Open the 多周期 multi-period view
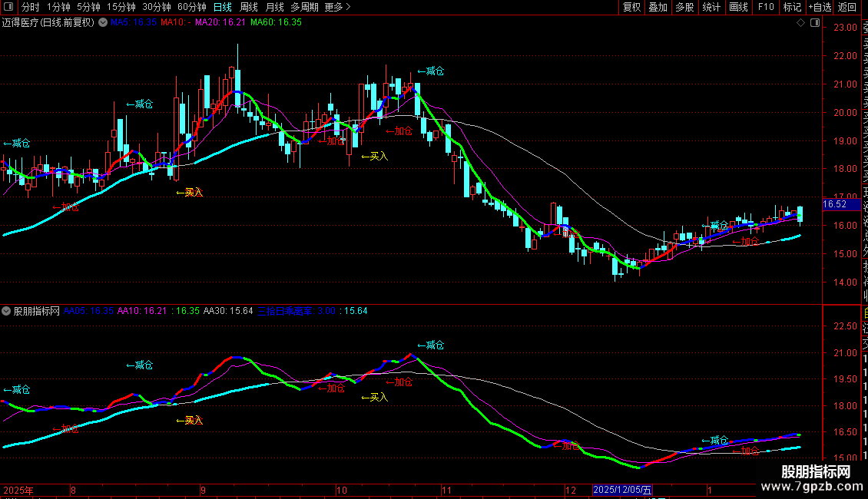 [304, 7]
